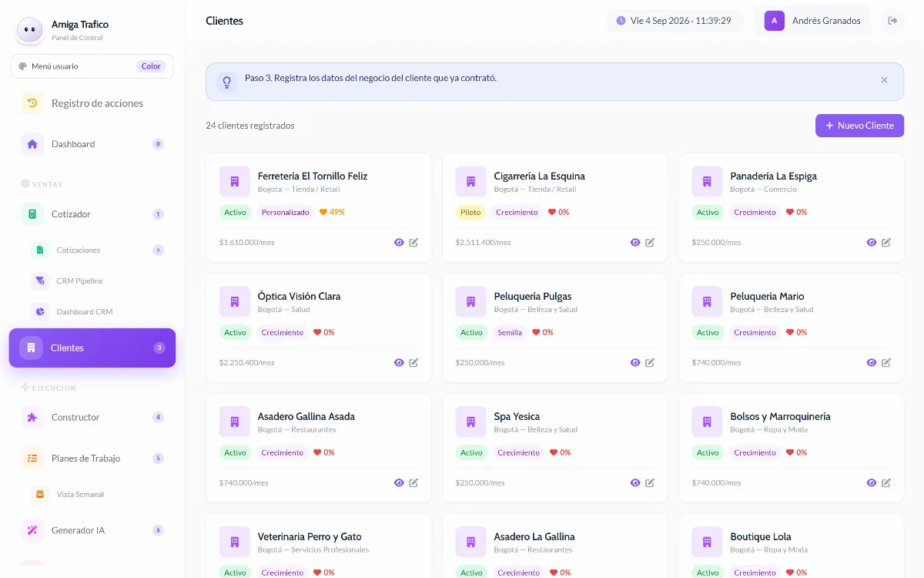Click building icon on Veterinaria Perro y Gato
The height and width of the screenshot is (578, 924).
[x=235, y=542]
